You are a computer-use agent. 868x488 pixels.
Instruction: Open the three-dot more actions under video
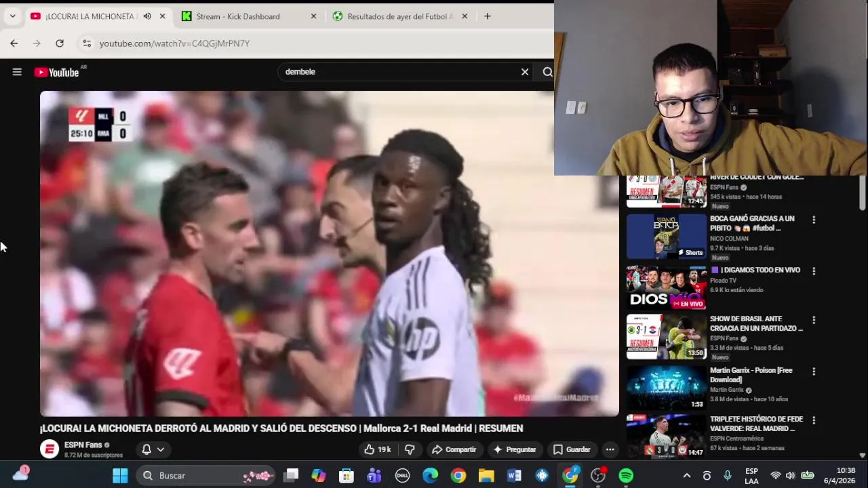[x=610, y=449]
